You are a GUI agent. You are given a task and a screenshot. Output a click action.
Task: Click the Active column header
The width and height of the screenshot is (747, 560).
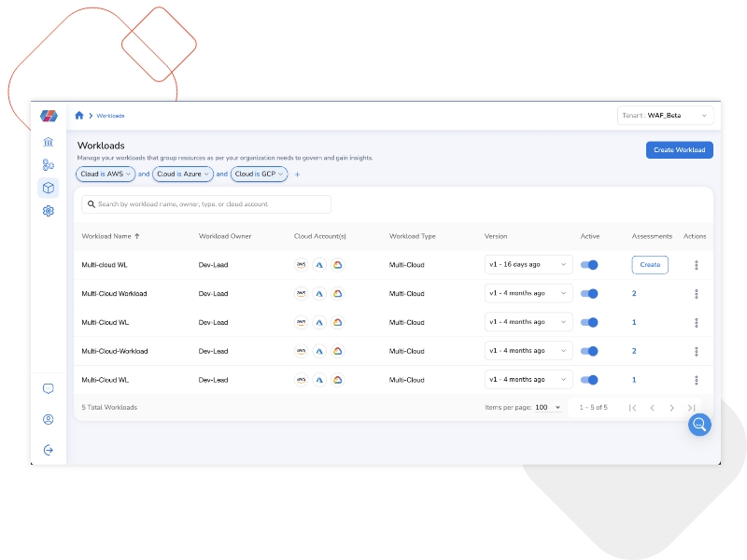click(x=590, y=236)
